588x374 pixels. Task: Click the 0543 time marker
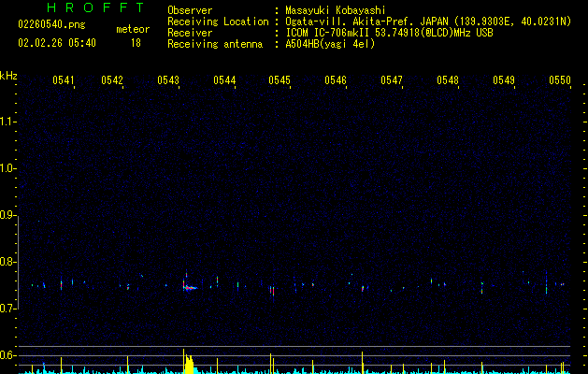168,80
